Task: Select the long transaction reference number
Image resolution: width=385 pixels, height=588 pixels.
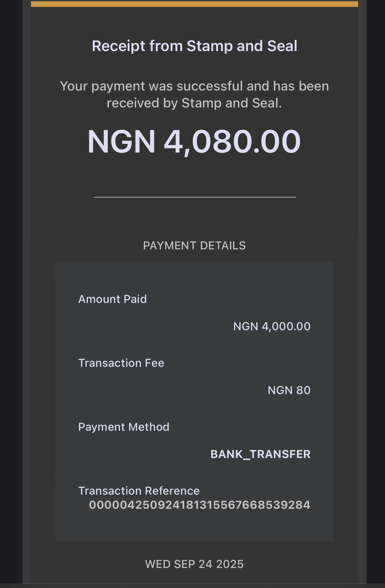Action: click(200, 505)
